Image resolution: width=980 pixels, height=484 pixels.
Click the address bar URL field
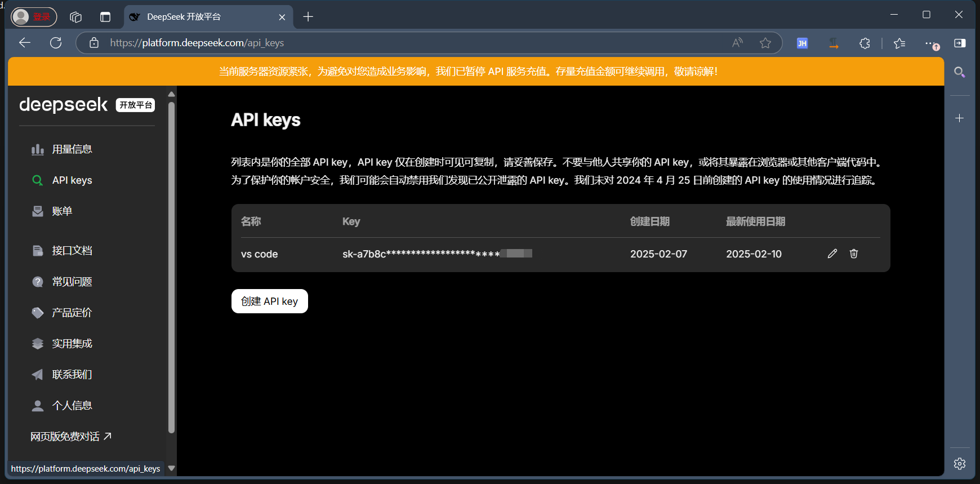(394, 43)
